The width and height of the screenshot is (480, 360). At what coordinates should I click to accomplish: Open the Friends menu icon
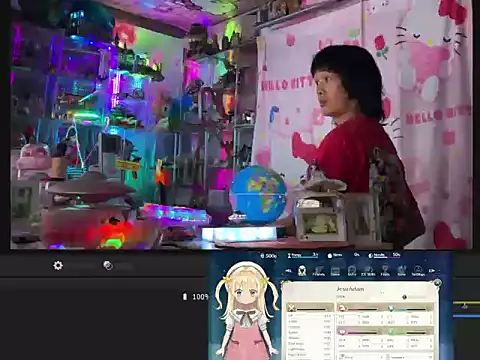pyautogui.click(x=319, y=271)
